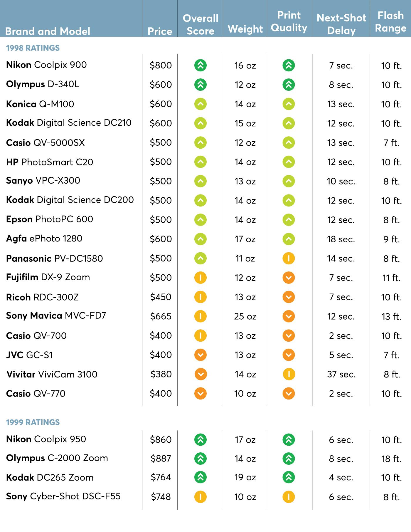Select Panasonic PV-DC1580 print quality icon
The width and height of the screenshot is (411, 532).
[289, 259]
